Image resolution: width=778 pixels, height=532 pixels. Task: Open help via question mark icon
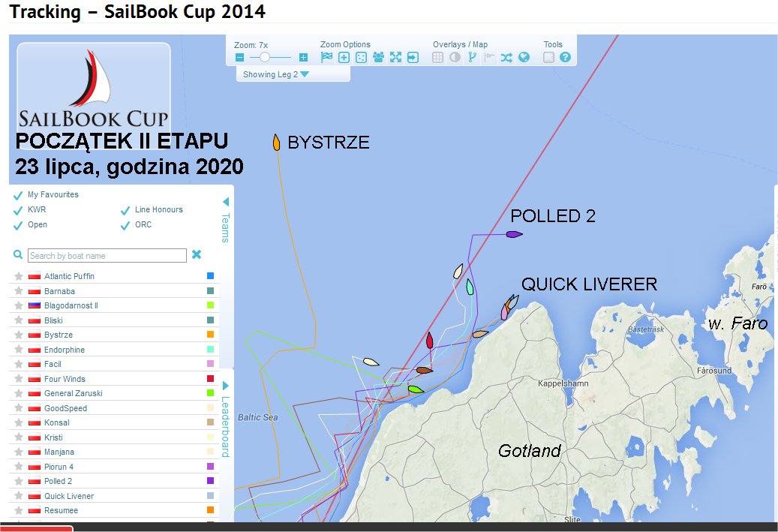coord(566,57)
